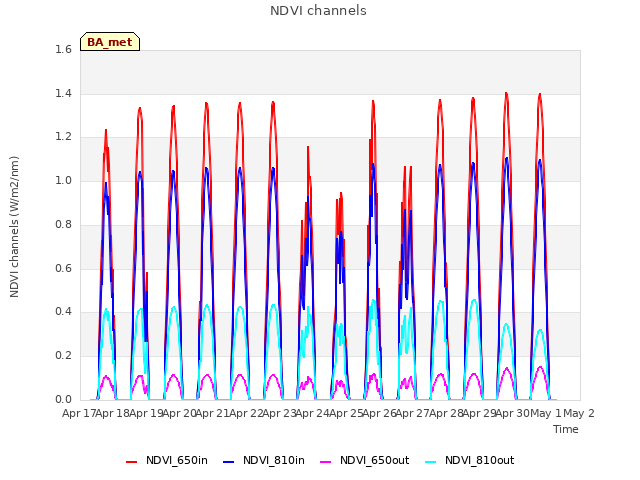This screenshot has height=480, width=640.
Task: Click the cyan NDVI_810out legend swatch
Action: [x=431, y=462]
